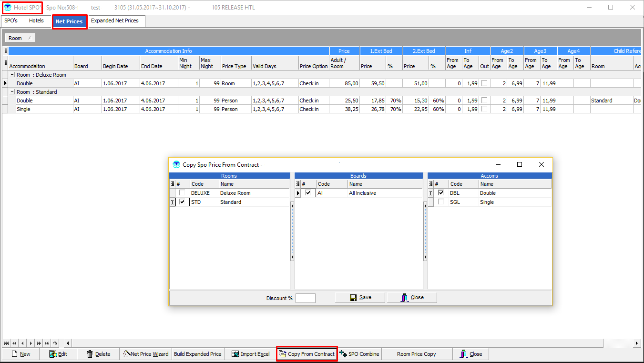Click the Discount % input field
644x363 pixels.
coord(305,298)
